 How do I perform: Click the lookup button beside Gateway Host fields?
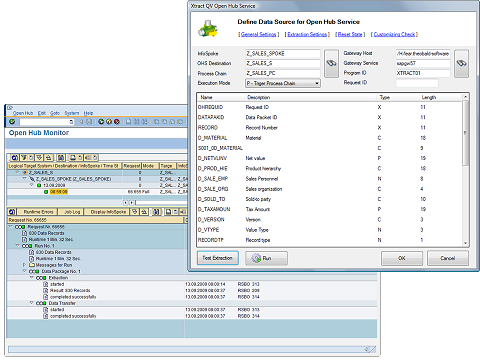461,63
